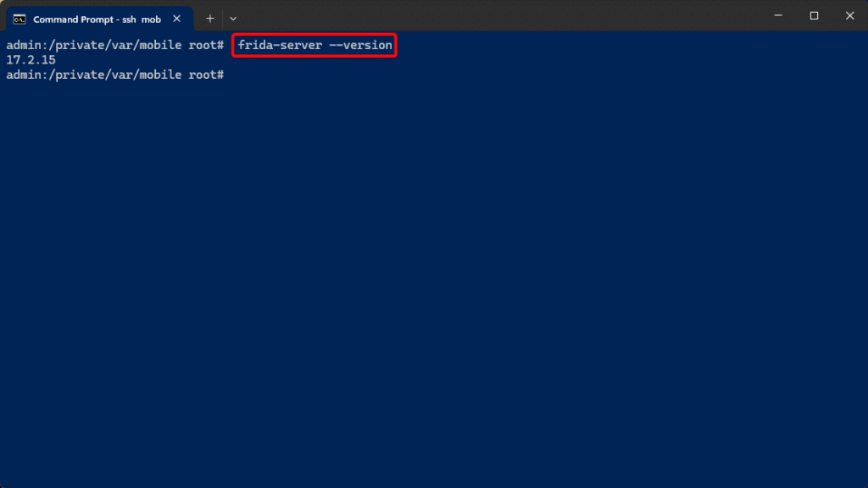
Task: Minimize the terminal window
Action: (x=778, y=15)
